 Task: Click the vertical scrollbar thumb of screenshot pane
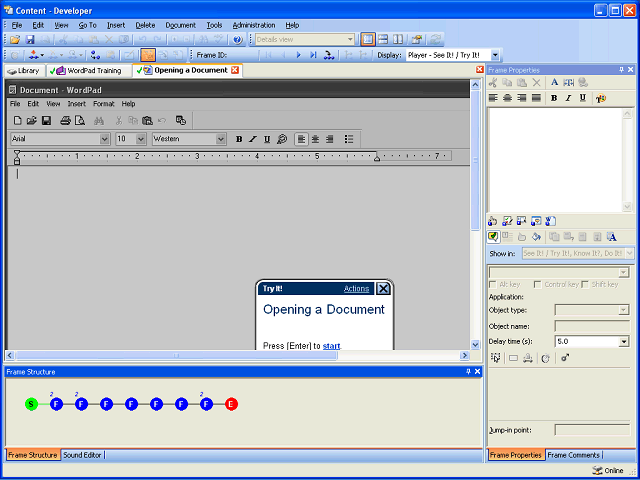475,160
